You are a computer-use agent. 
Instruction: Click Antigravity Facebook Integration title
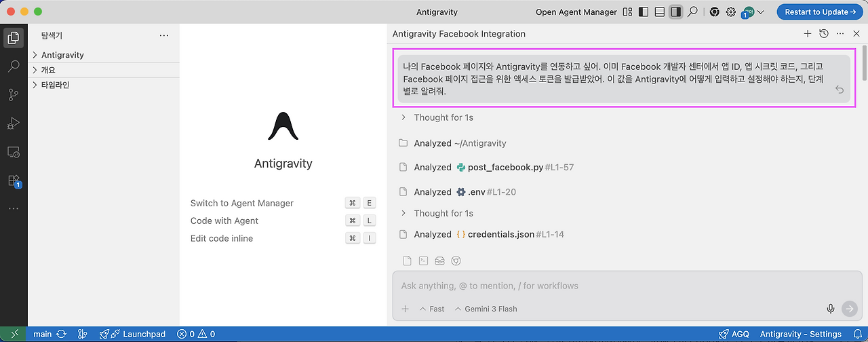point(458,33)
